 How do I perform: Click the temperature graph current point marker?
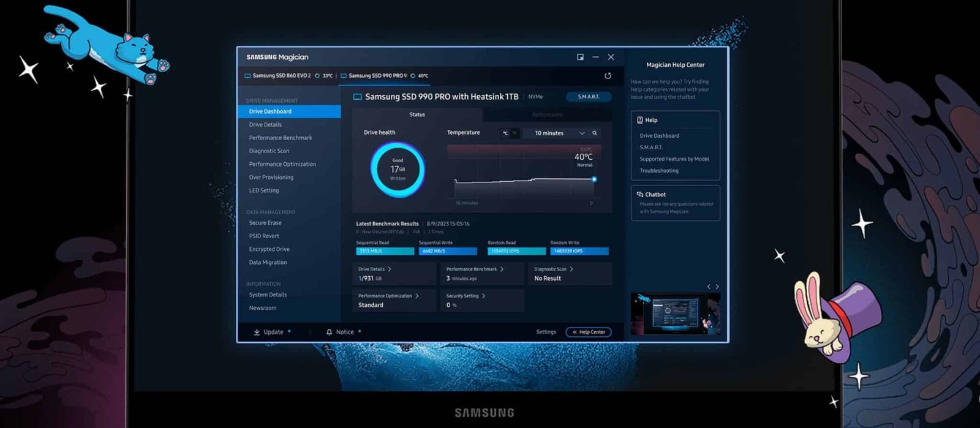[594, 179]
